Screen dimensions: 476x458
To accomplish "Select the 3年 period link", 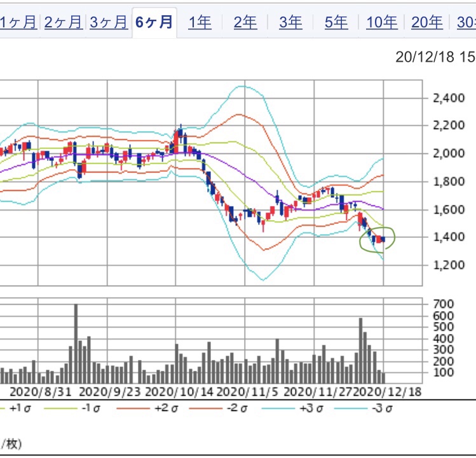I will click(290, 22).
